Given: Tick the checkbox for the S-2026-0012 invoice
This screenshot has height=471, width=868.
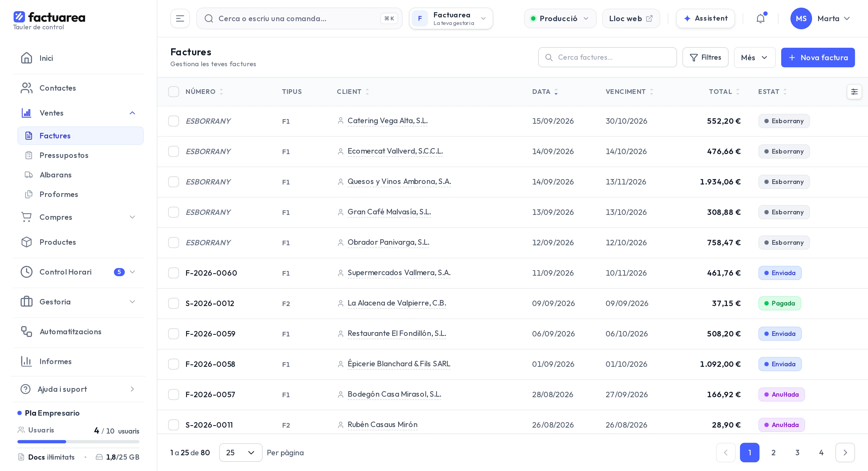Looking at the screenshot, I should coord(174,303).
